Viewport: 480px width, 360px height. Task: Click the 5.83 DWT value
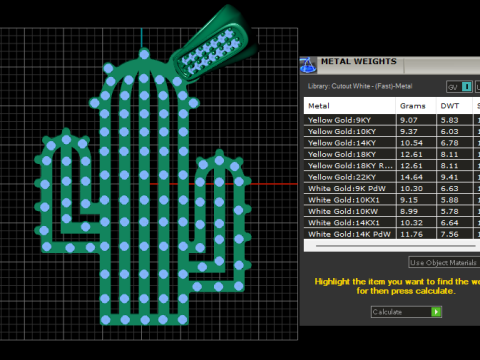coord(449,120)
